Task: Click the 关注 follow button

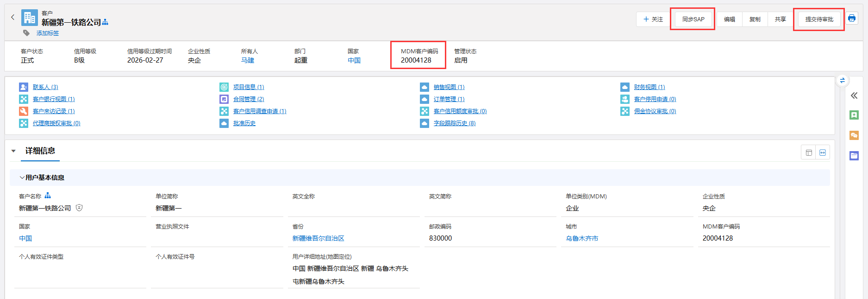Action: tap(653, 19)
